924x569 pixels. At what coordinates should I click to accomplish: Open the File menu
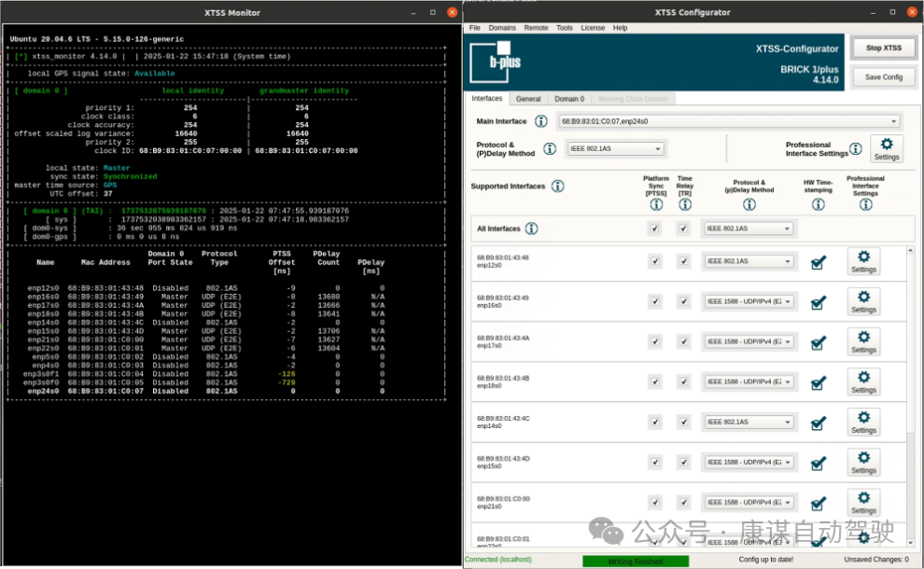tap(474, 28)
